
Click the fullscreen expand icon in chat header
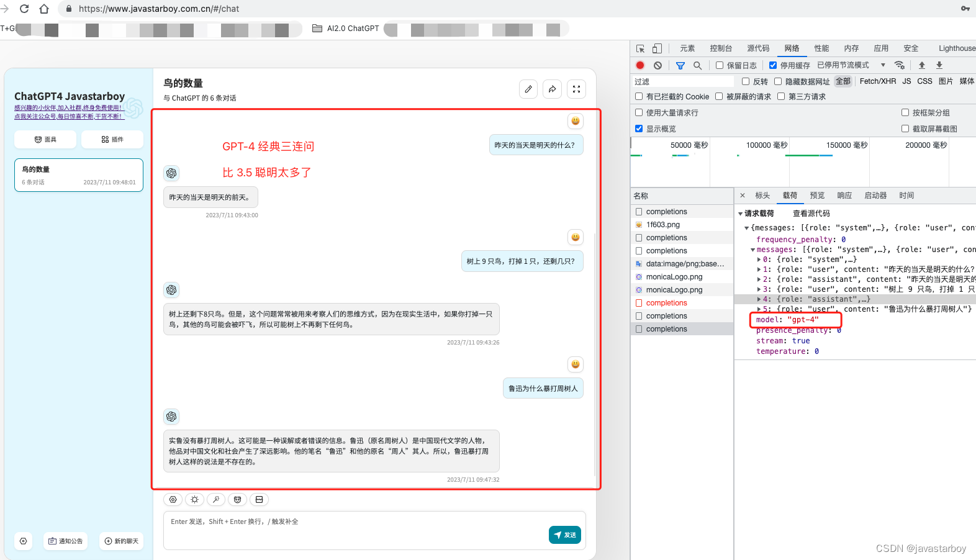point(576,89)
